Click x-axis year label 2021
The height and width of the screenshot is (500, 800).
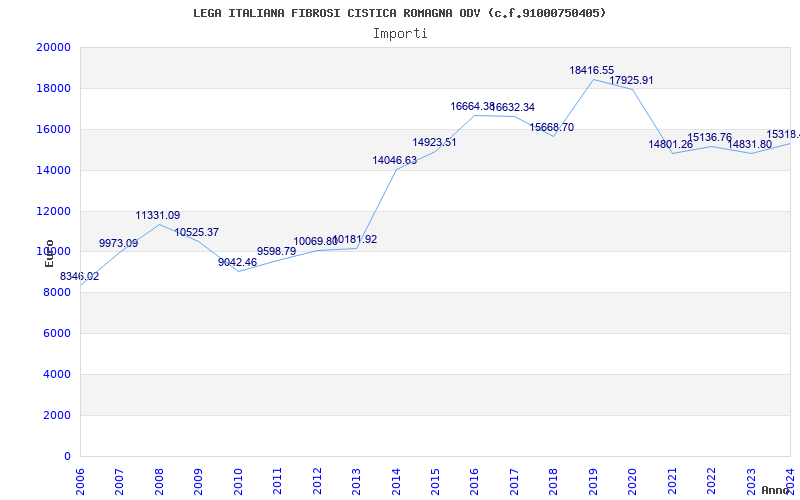click(x=672, y=481)
